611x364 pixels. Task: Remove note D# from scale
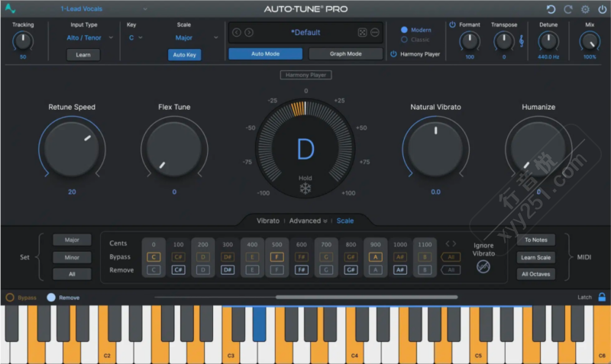tap(228, 270)
